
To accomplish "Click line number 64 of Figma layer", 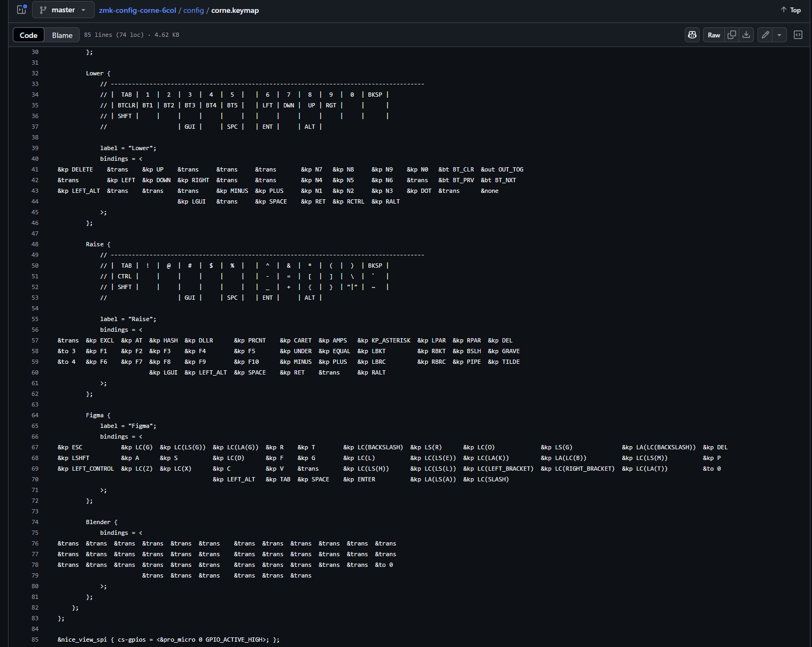I will click(35, 415).
